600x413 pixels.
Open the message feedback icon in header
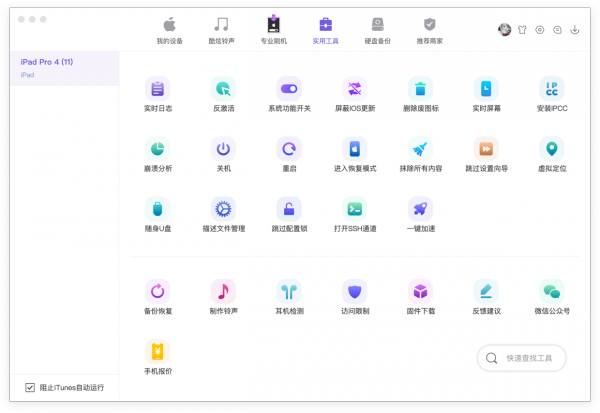pyautogui.click(x=558, y=30)
